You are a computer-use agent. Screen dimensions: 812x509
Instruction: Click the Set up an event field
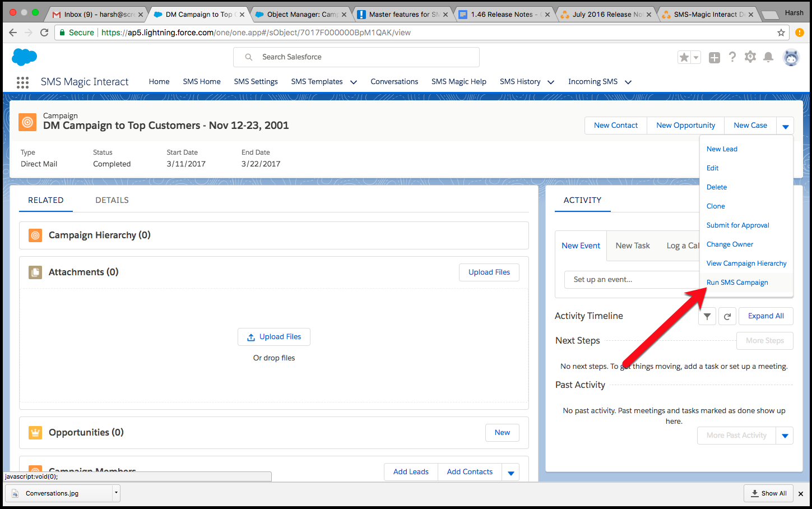(x=632, y=280)
